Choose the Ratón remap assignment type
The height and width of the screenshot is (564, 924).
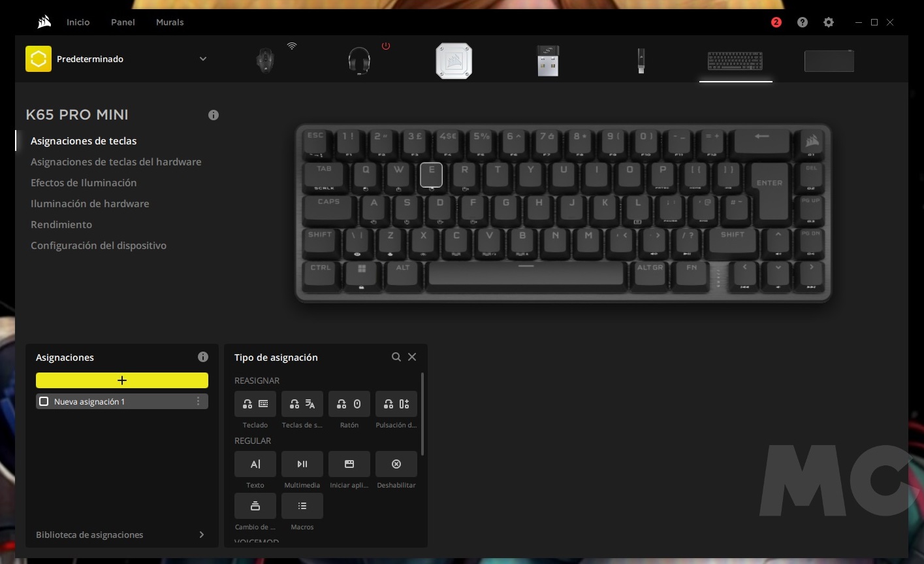tap(349, 404)
